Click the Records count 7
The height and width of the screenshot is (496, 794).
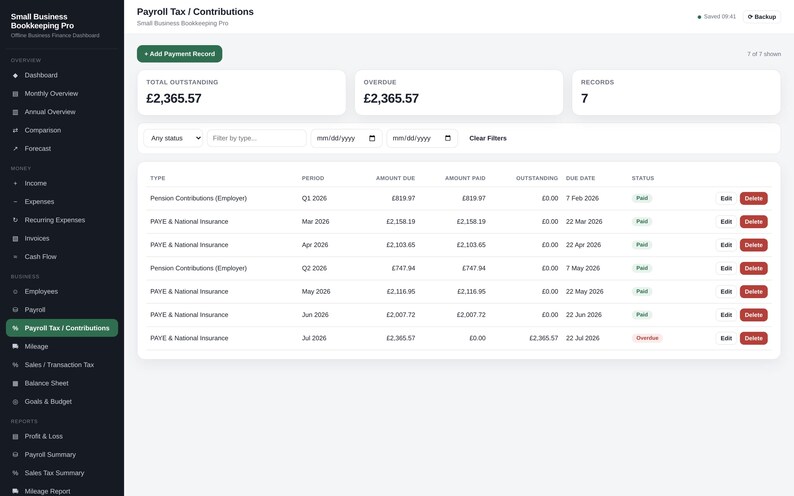click(584, 98)
